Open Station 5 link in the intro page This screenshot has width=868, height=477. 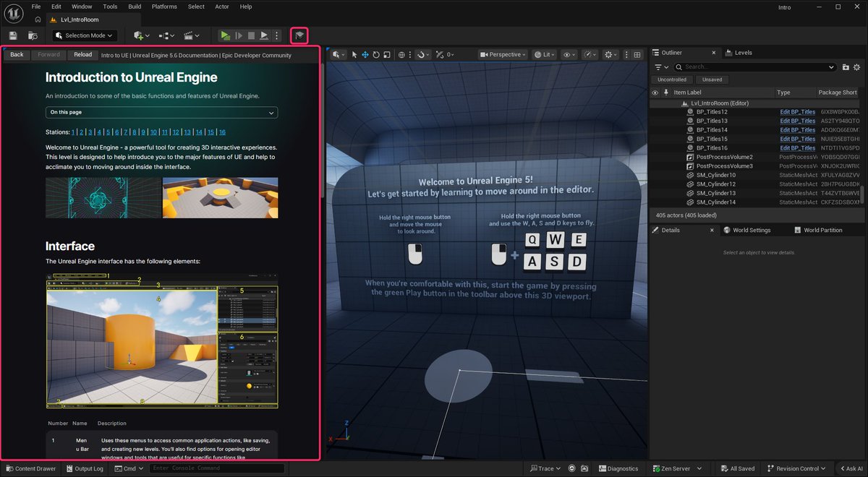coord(107,132)
